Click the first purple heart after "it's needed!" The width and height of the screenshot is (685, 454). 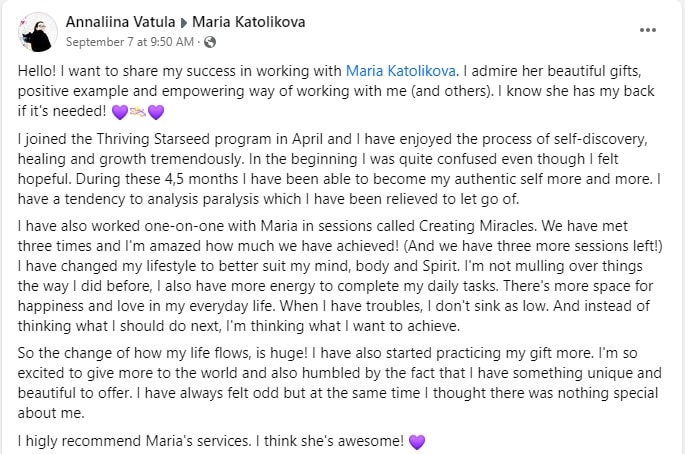119,110
